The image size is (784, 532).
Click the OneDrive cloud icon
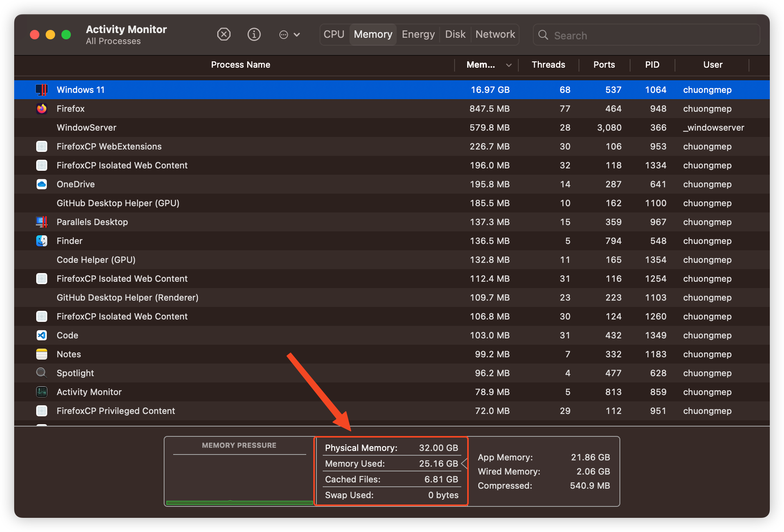tap(42, 184)
